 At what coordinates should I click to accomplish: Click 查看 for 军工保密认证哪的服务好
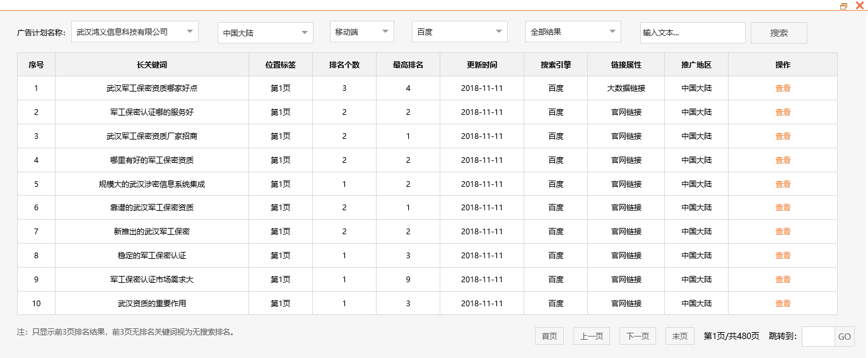click(x=783, y=112)
